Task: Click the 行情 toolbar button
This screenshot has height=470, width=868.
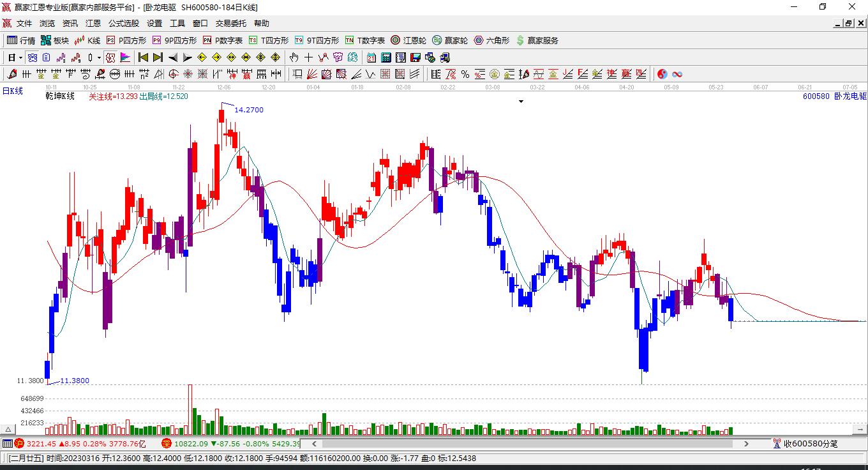Action: pyautogui.click(x=21, y=40)
